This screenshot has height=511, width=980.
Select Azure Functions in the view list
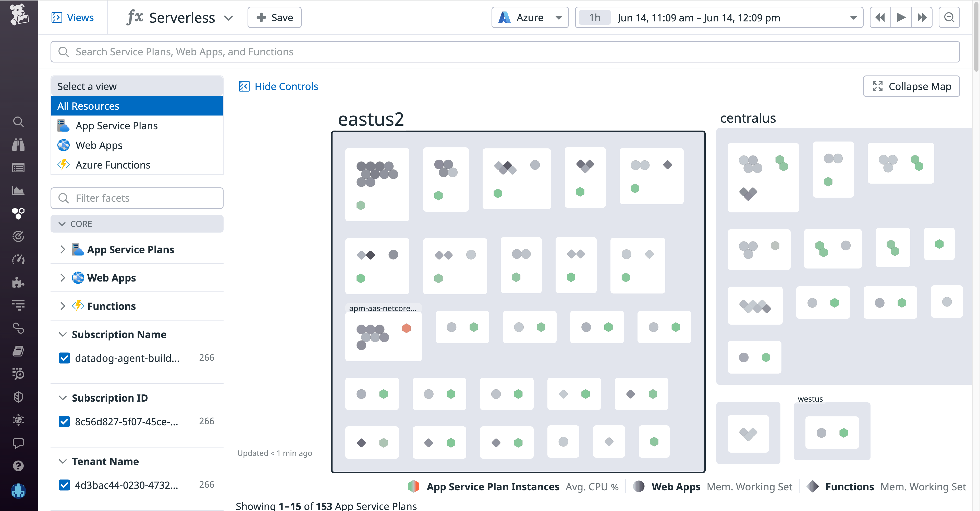(x=113, y=165)
